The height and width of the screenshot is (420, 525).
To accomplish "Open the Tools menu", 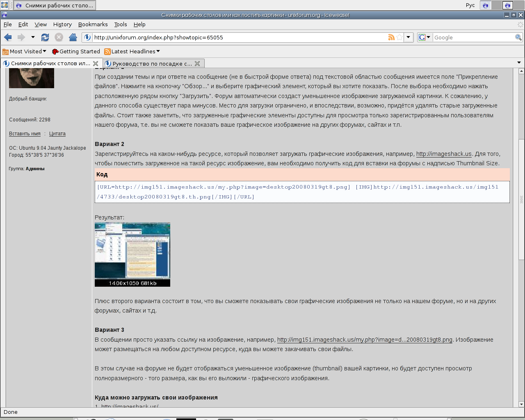I will click(121, 24).
